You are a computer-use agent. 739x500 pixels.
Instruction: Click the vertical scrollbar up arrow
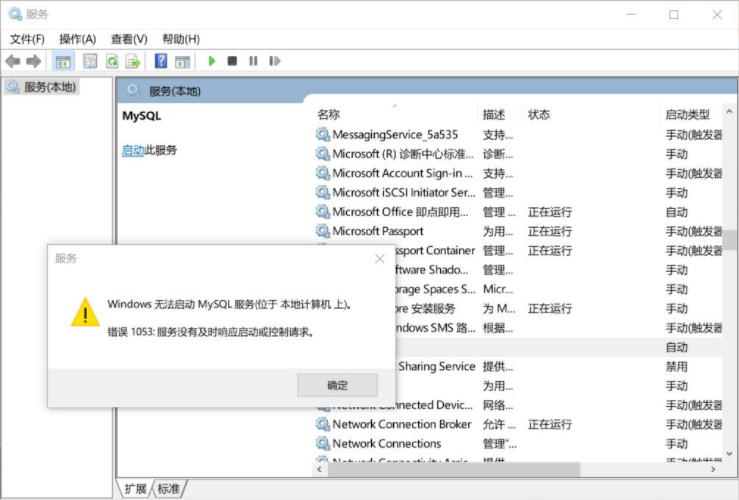(x=729, y=112)
